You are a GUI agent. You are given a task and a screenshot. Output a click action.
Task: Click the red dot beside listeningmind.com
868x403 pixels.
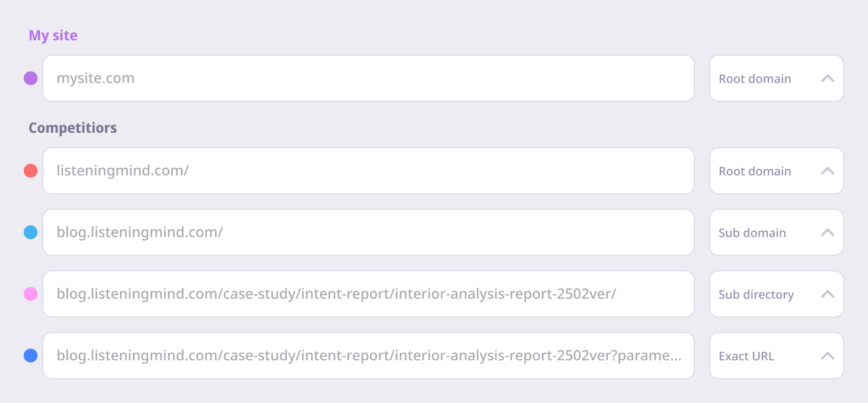point(31,171)
